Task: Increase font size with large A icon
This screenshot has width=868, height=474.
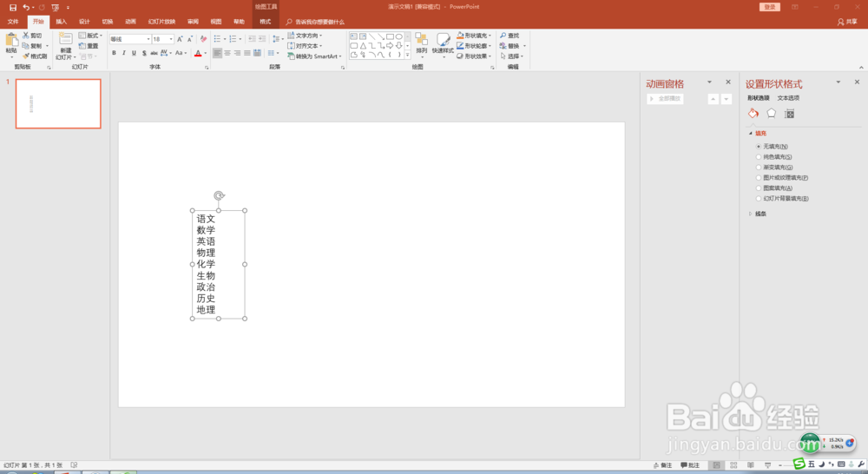Action: 180,39
